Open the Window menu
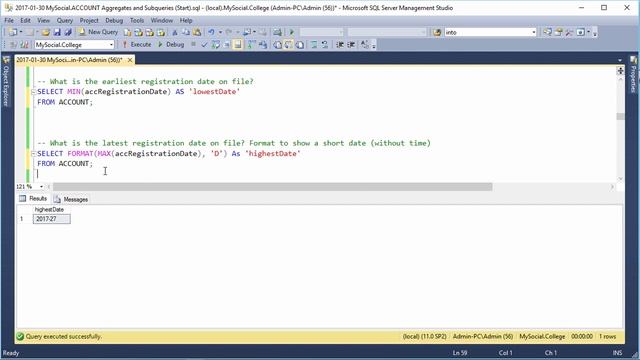Screen dimensions: 640x360 pos(162,20)
